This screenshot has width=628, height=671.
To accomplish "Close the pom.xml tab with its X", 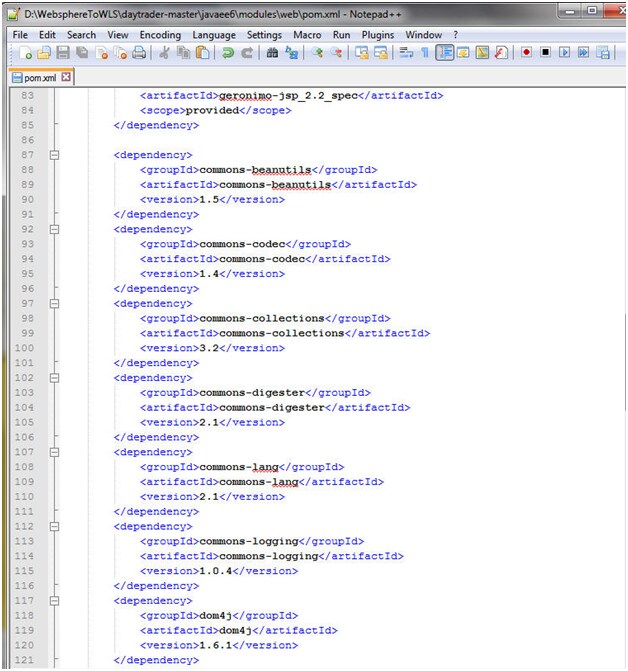I will click(x=66, y=77).
